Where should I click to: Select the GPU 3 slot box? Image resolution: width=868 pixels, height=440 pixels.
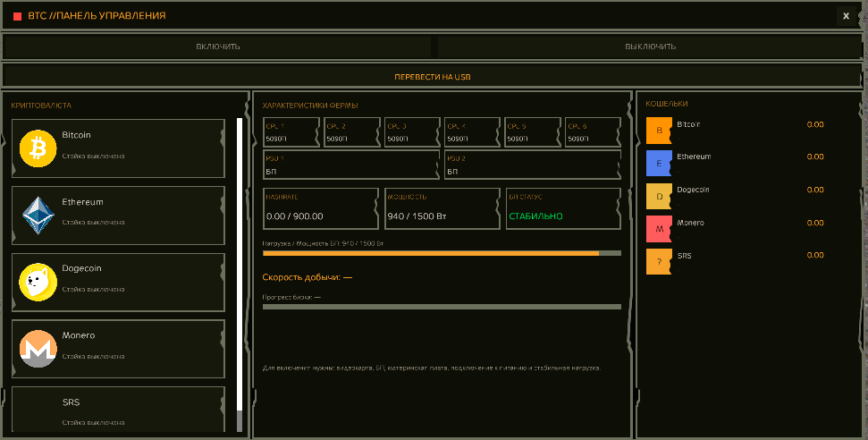pyautogui.click(x=412, y=131)
